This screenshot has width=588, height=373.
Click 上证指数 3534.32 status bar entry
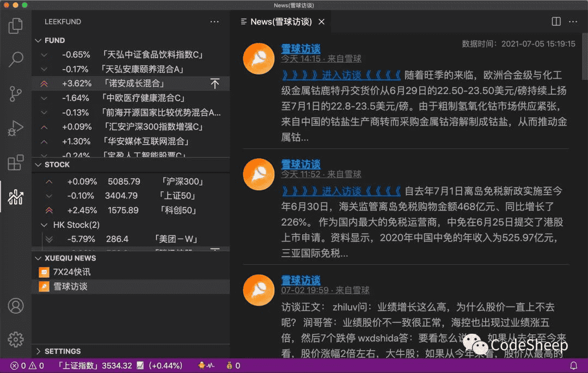click(120, 365)
